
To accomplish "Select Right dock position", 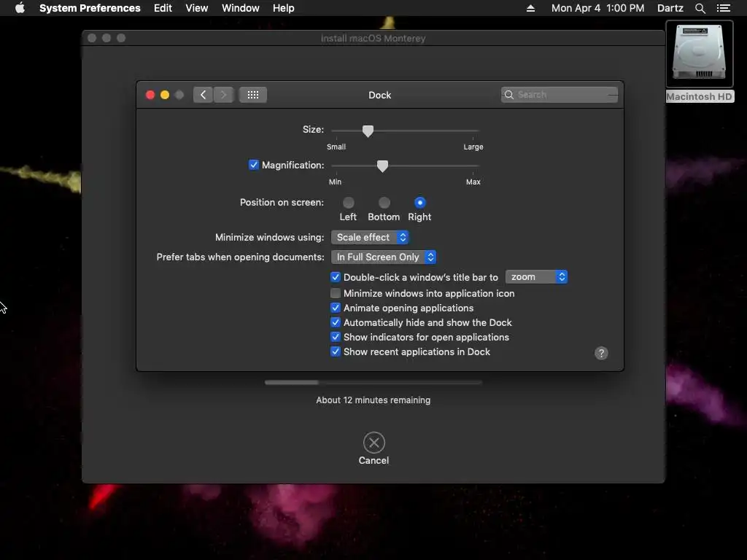I will [419, 203].
